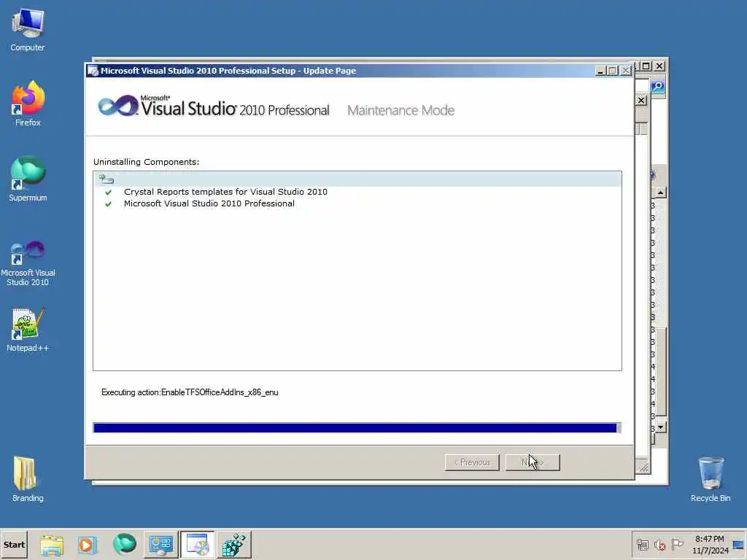Viewport: 747px width, 560px height.
Task: Click the Visual Studio infinity logo
Action: [x=117, y=105]
